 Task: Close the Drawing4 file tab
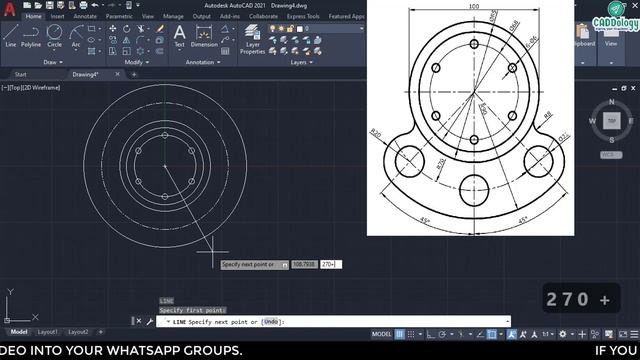118,74
